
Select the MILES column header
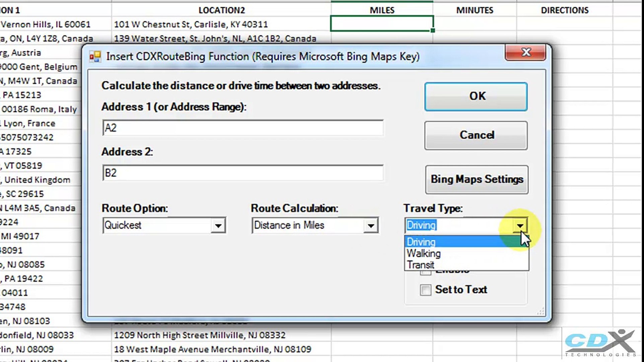click(x=381, y=10)
